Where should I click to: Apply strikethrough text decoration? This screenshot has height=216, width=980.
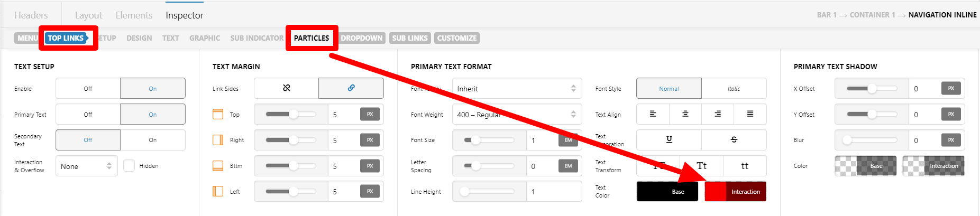tap(734, 140)
